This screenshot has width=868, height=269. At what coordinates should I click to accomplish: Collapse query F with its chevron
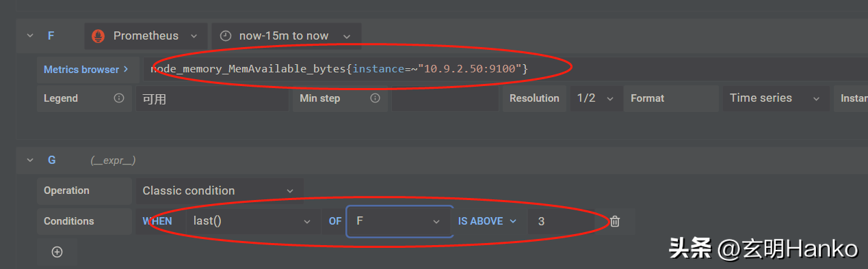click(29, 36)
